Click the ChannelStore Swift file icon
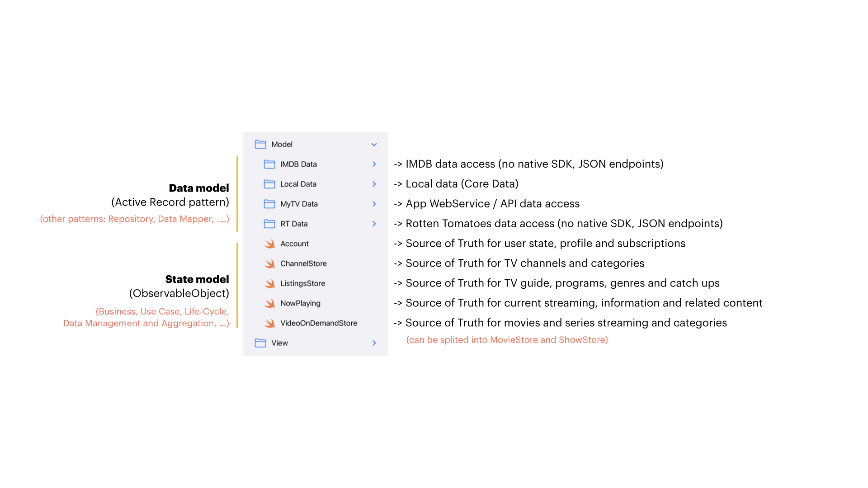The width and height of the screenshot is (868, 488). [x=270, y=264]
